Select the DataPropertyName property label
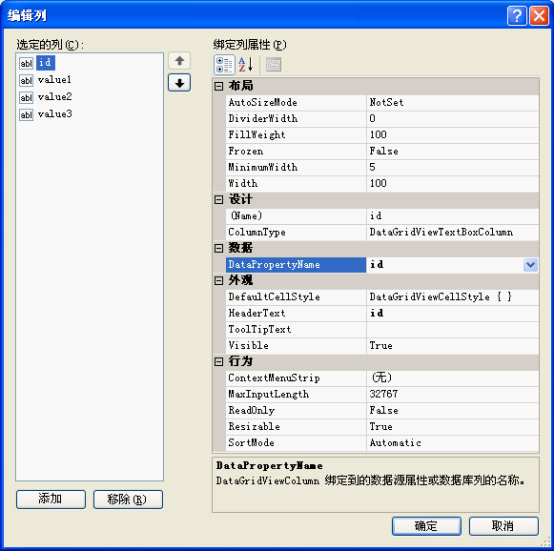Viewport: 554px width, 551px height. [x=296, y=265]
